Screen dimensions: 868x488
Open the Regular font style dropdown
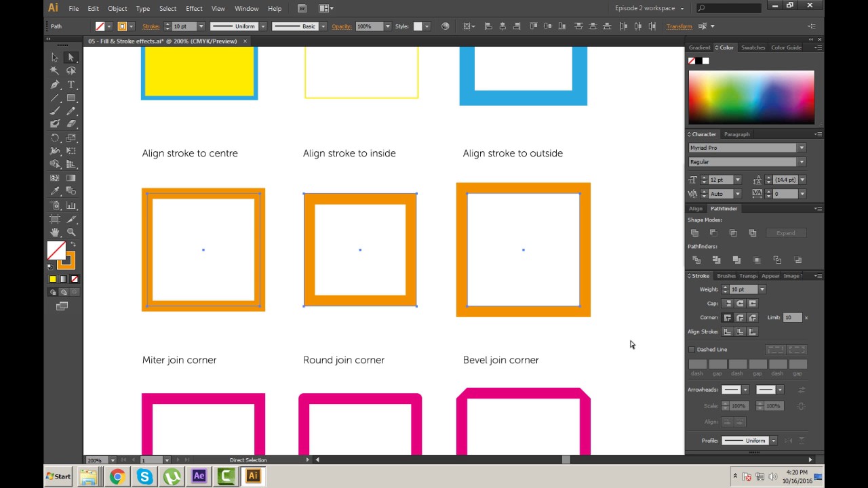coord(802,162)
